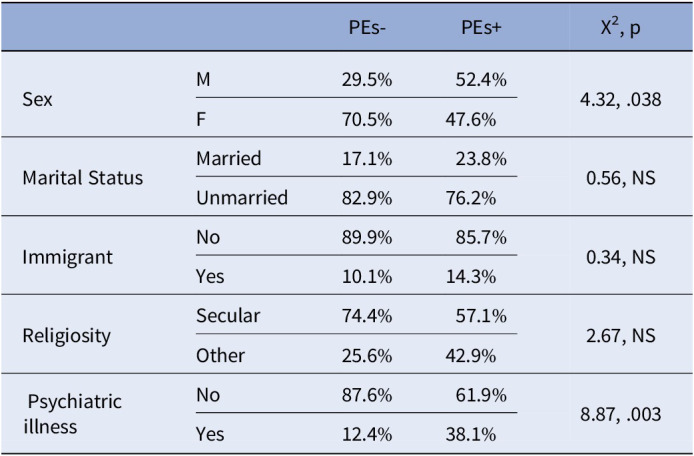This screenshot has width=694, height=456.
Task: Select the Marital Status row label
Action: tap(83, 178)
